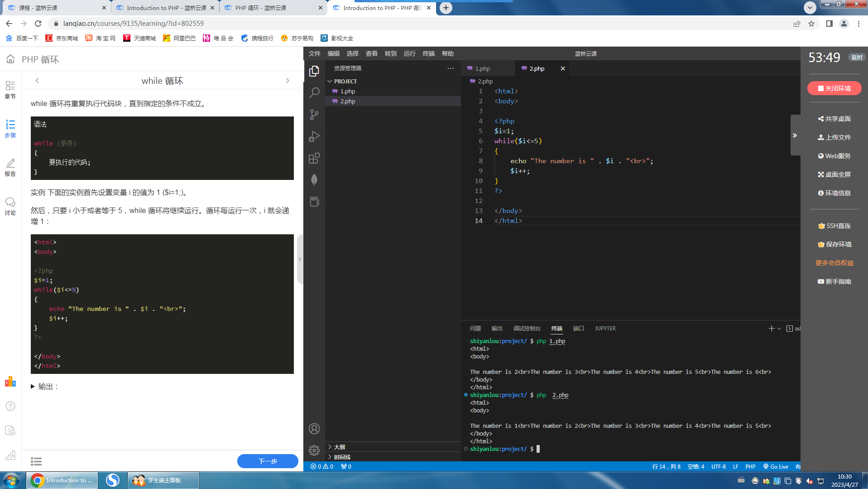The height and width of the screenshot is (489, 868).
Task: Open the Accounts icon in activity bar
Action: (314, 429)
